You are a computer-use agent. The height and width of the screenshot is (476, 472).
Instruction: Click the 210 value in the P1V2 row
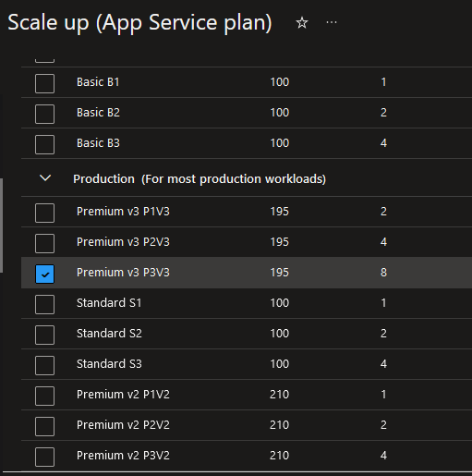tap(280, 395)
